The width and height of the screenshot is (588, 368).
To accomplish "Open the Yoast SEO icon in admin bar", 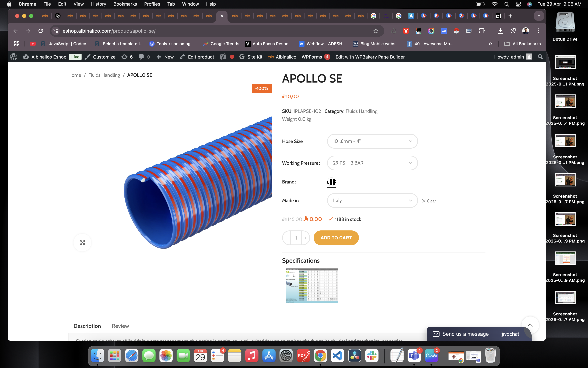I will [x=223, y=57].
